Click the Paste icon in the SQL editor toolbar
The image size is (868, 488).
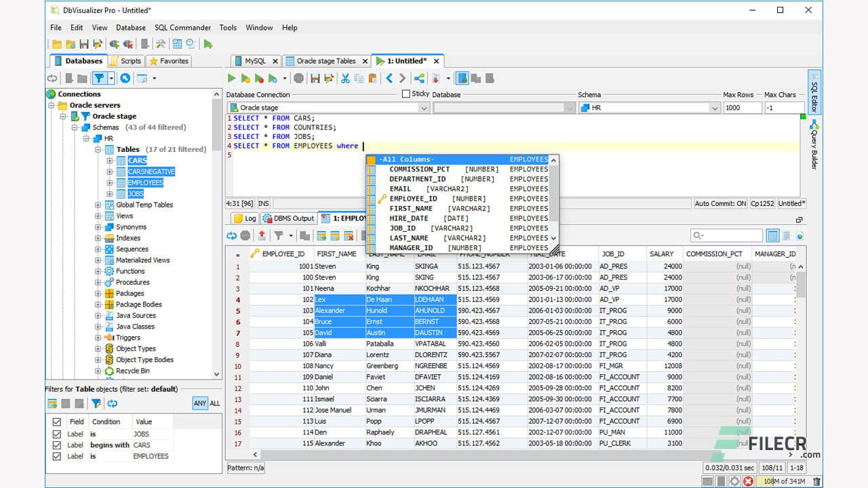pos(372,78)
